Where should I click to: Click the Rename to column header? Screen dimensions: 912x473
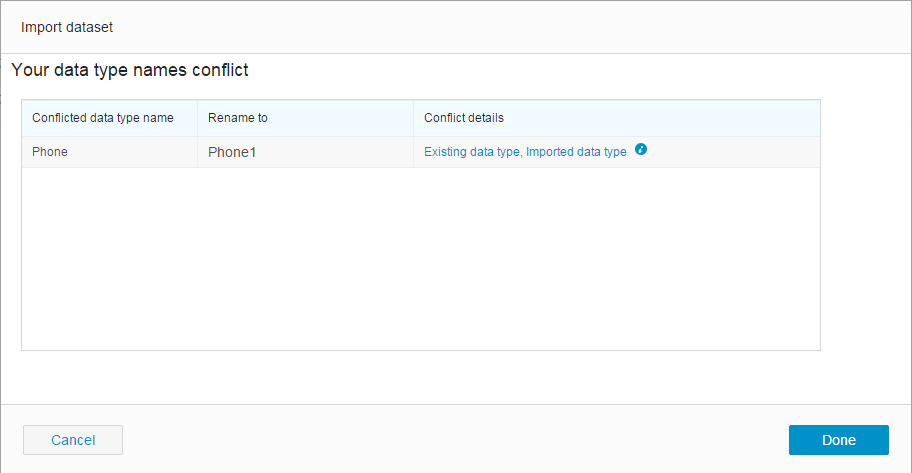(x=238, y=118)
